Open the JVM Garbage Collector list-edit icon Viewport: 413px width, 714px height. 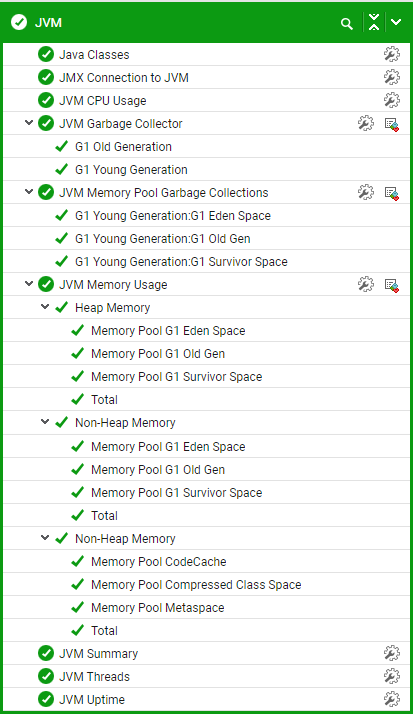click(x=392, y=124)
